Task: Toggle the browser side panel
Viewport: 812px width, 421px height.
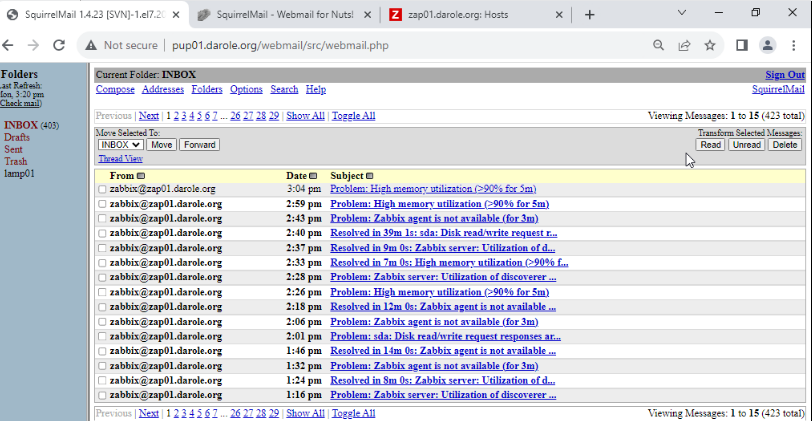Action: click(x=742, y=46)
